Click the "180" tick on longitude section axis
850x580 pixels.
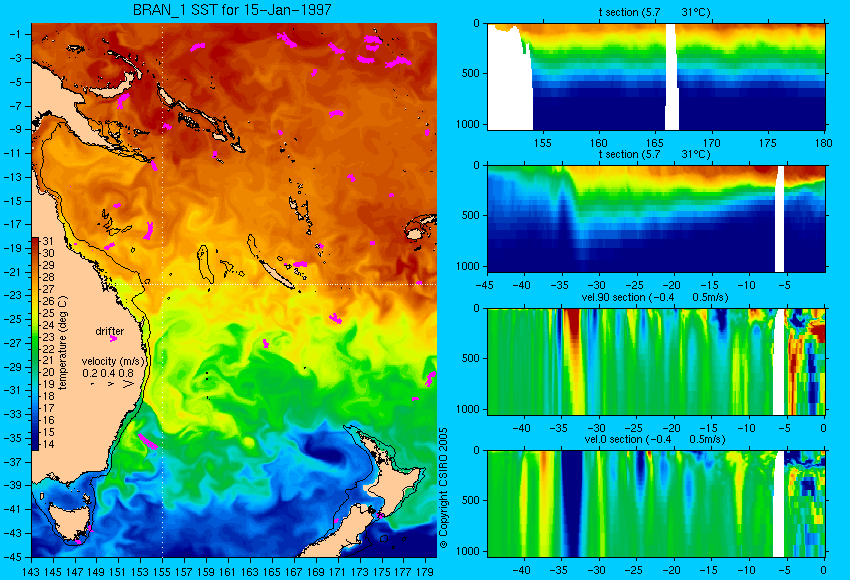point(823,143)
